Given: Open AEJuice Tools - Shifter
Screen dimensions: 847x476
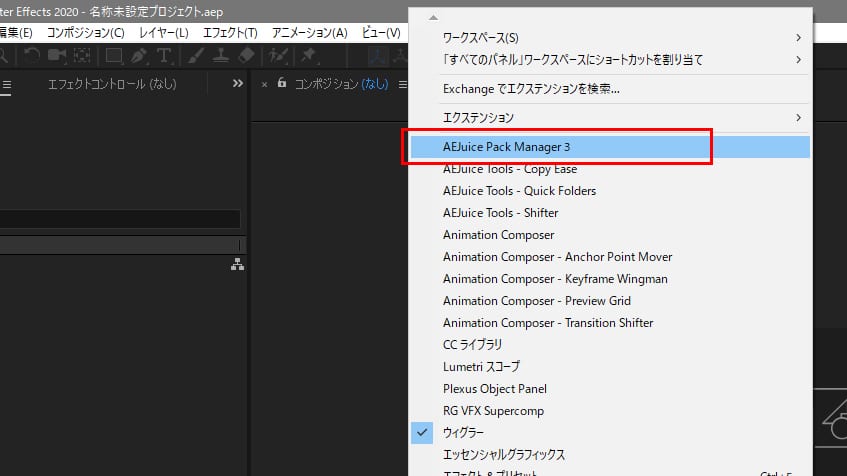Looking at the screenshot, I should click(x=610, y=213).
